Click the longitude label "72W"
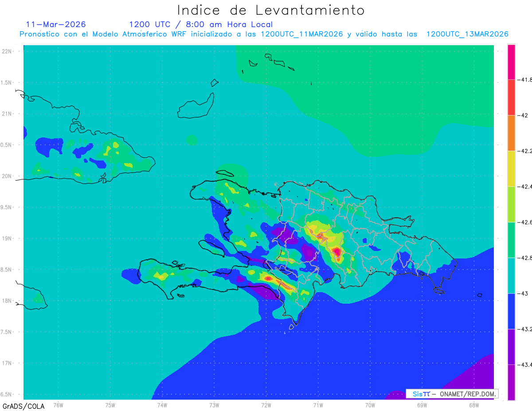Screen dimensions: 532x411 tap(266, 405)
